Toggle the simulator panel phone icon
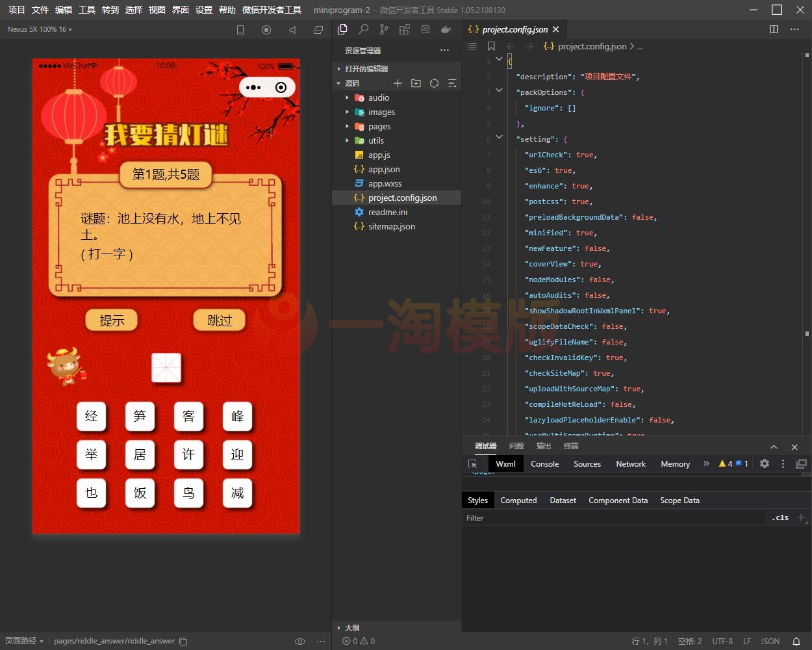This screenshot has height=650, width=812. click(240, 29)
